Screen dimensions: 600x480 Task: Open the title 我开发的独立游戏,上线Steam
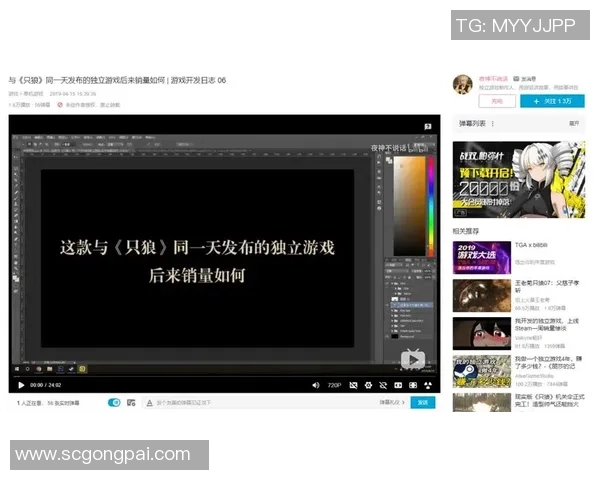[547, 325]
